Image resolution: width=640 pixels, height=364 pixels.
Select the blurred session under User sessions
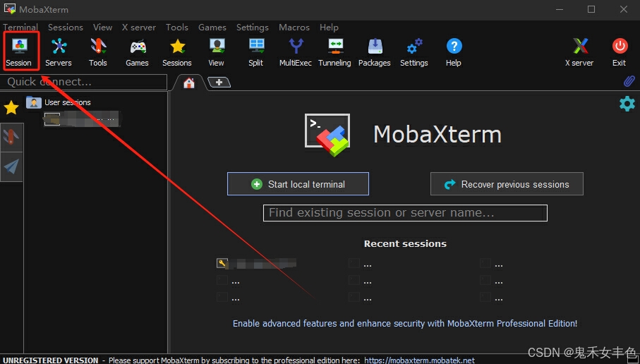tap(82, 119)
